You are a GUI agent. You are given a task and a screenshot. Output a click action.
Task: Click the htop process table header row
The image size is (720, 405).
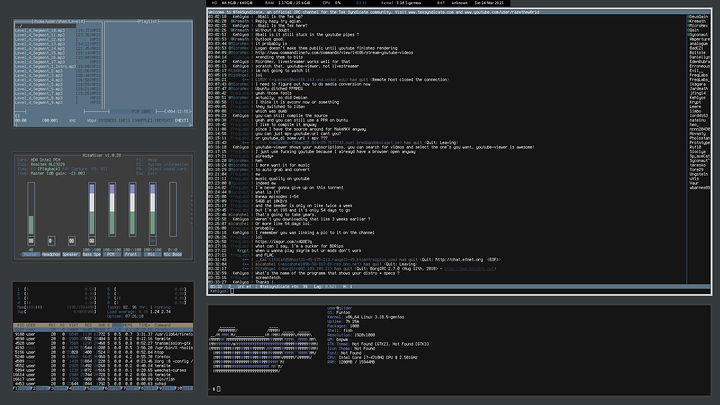(x=100, y=325)
